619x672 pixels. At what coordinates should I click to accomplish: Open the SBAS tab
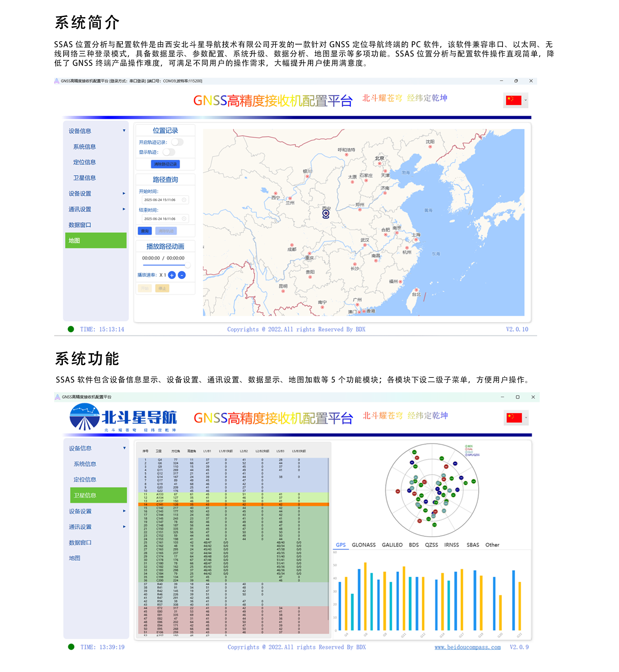tap(473, 545)
